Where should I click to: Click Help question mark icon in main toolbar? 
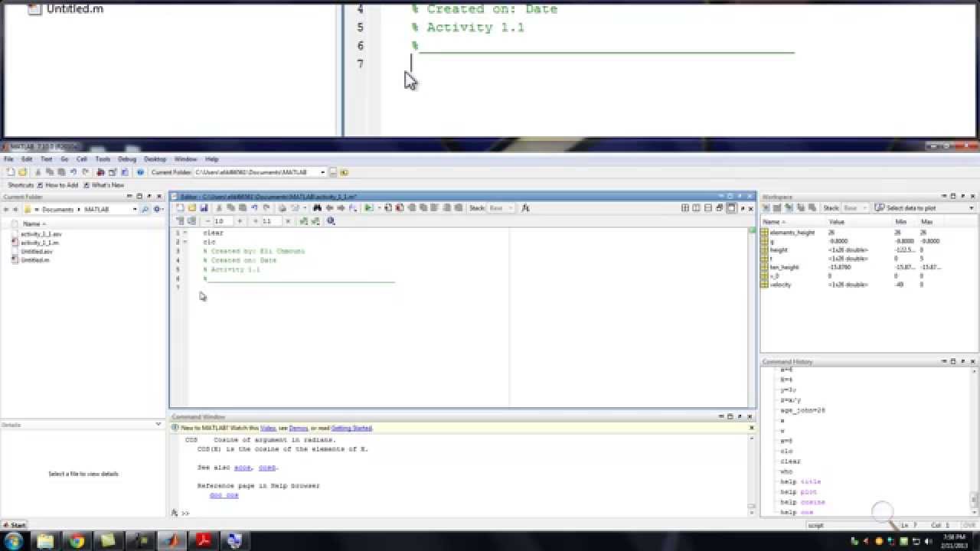click(140, 172)
